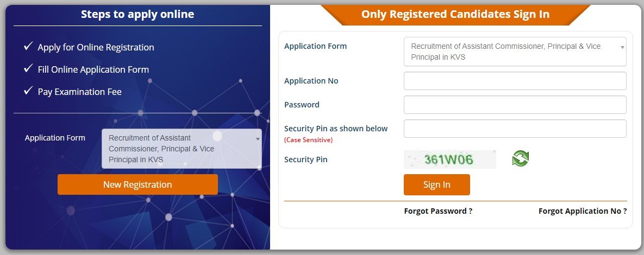This screenshot has width=644, height=255.
Task: Click the 361W06 captcha image
Action: [x=450, y=160]
